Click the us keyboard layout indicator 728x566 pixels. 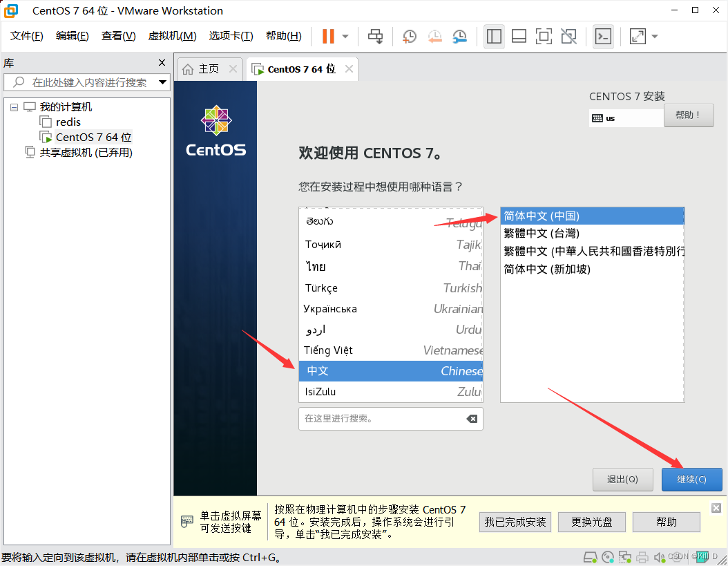click(626, 118)
